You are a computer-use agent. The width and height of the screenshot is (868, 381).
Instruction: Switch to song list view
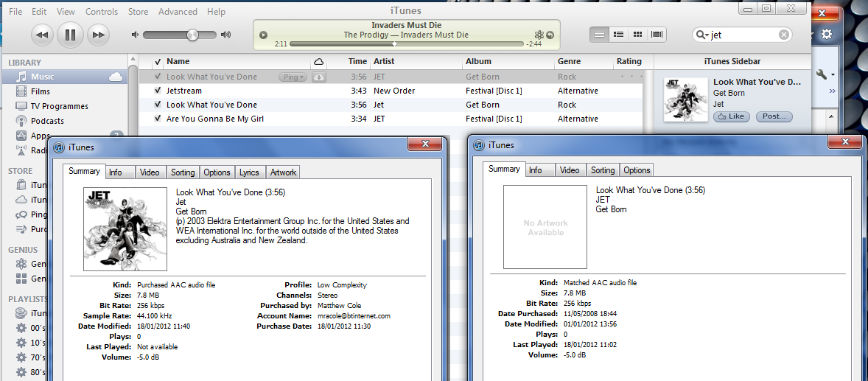[x=599, y=35]
